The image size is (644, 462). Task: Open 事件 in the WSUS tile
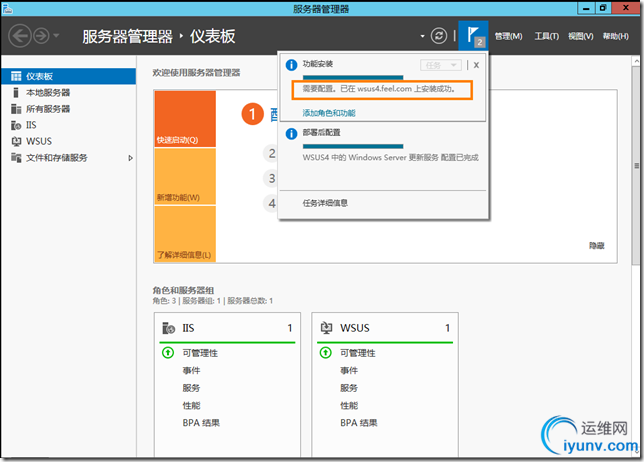coord(349,371)
